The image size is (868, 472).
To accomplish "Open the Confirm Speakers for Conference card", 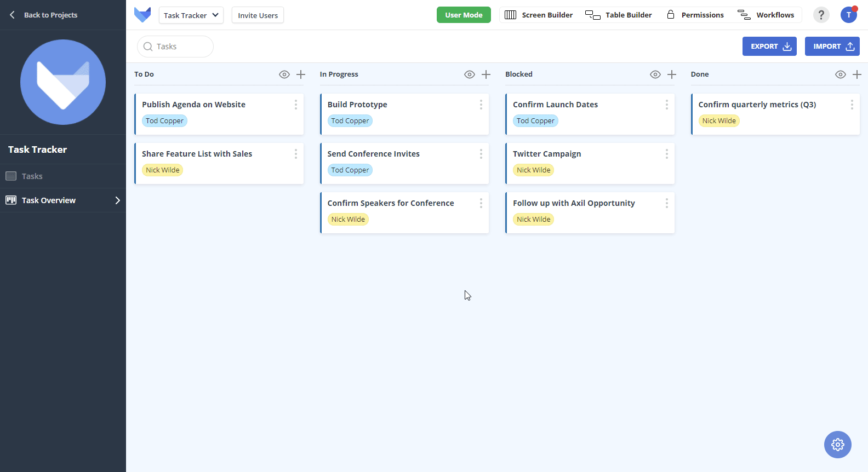I will tap(404, 212).
